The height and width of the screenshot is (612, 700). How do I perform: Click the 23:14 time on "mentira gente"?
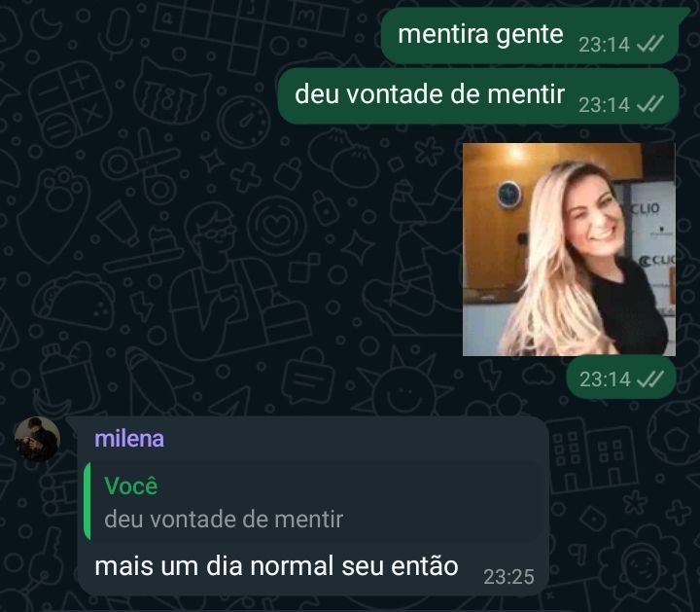pos(604,44)
